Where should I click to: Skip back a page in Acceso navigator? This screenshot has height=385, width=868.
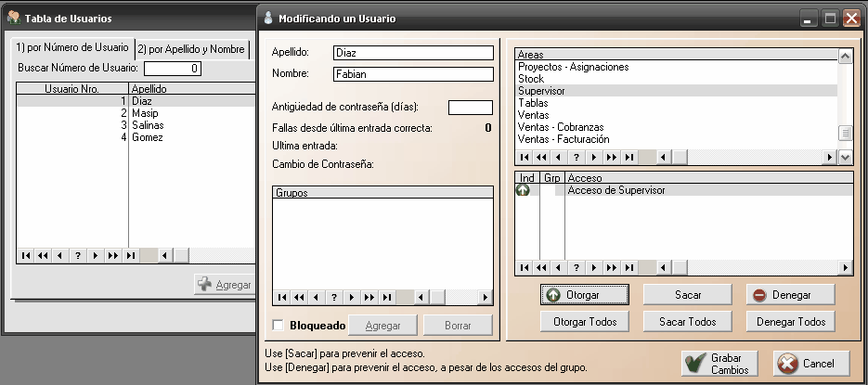point(542,268)
